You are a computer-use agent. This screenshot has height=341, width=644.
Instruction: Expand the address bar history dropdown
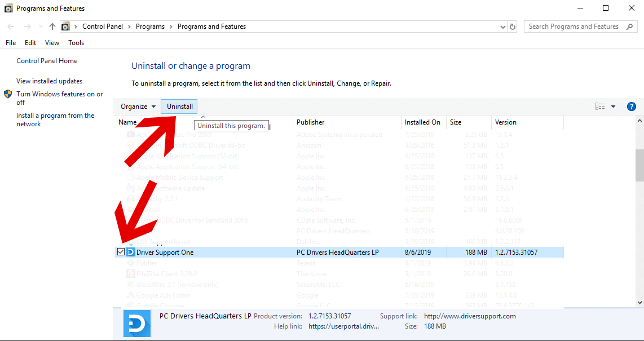coord(503,26)
